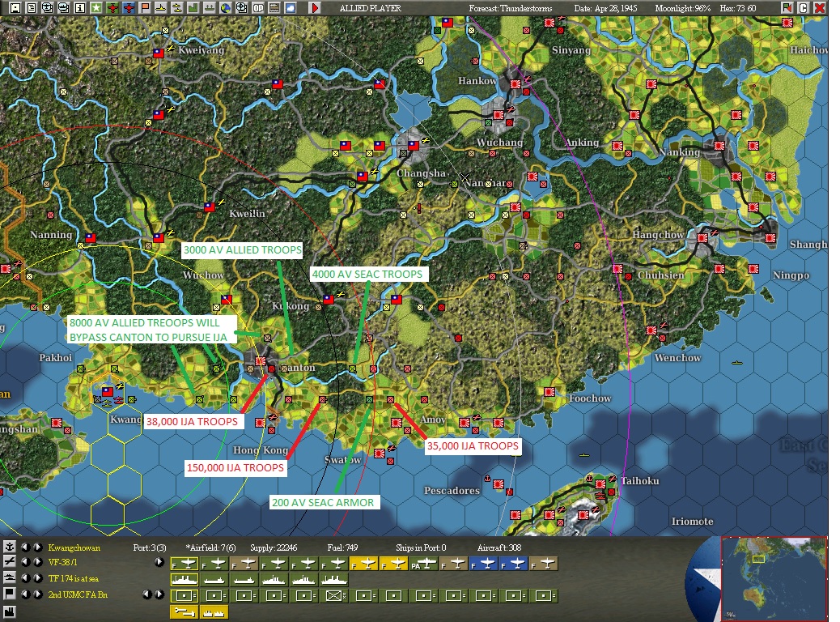Click the red plane on blue toolbar icon
The width and height of the screenshot is (840, 622).
click(129, 7)
